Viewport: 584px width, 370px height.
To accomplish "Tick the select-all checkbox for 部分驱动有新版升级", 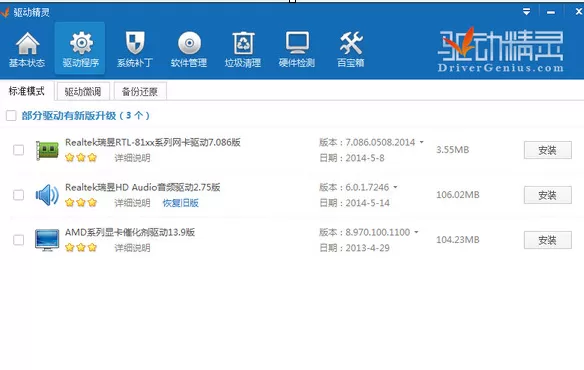I will (11, 116).
